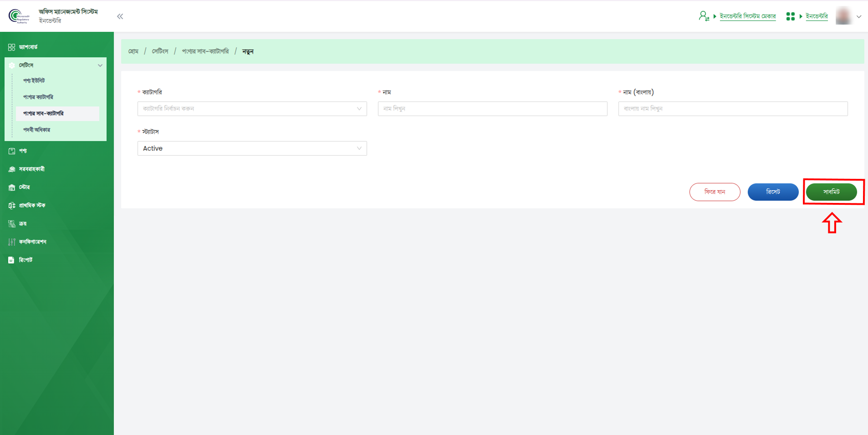The image size is (868, 435).
Task: Click the কনফিগারেশন sliders icon
Action: 12,242
